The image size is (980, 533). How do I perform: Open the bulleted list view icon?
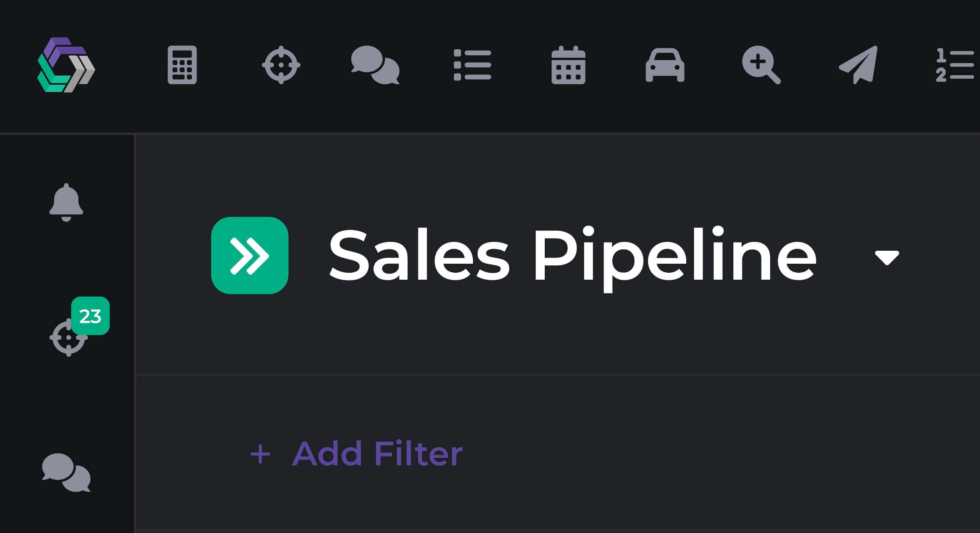coord(472,65)
